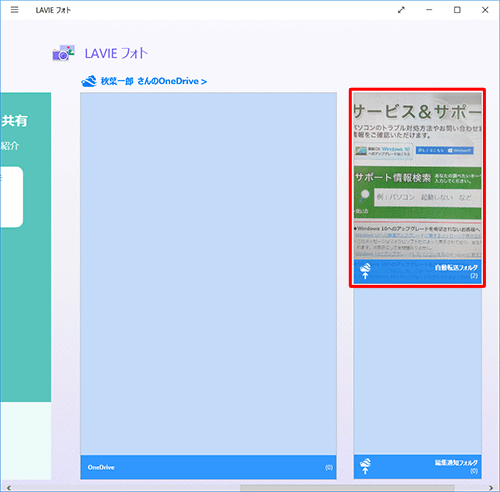This screenshot has height=492, width=500.
Task: Click the full-screen expand arrows icon
Action: coord(401,10)
